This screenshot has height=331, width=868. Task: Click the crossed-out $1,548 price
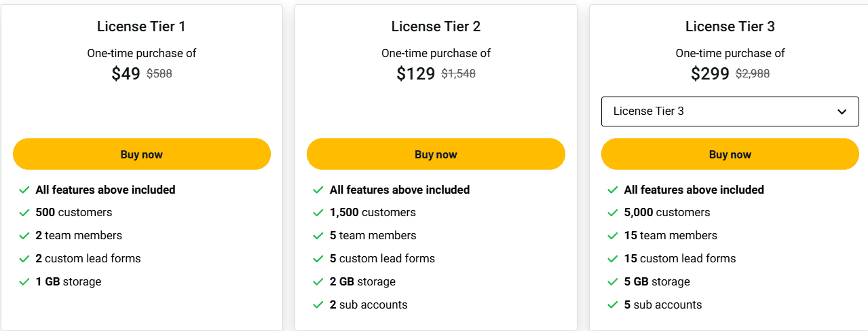459,74
